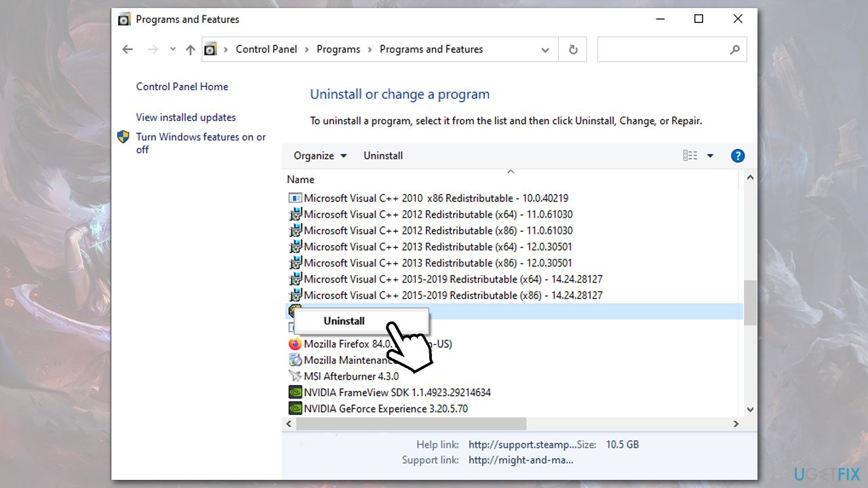Open Programs from the breadcrumb path

tap(338, 49)
